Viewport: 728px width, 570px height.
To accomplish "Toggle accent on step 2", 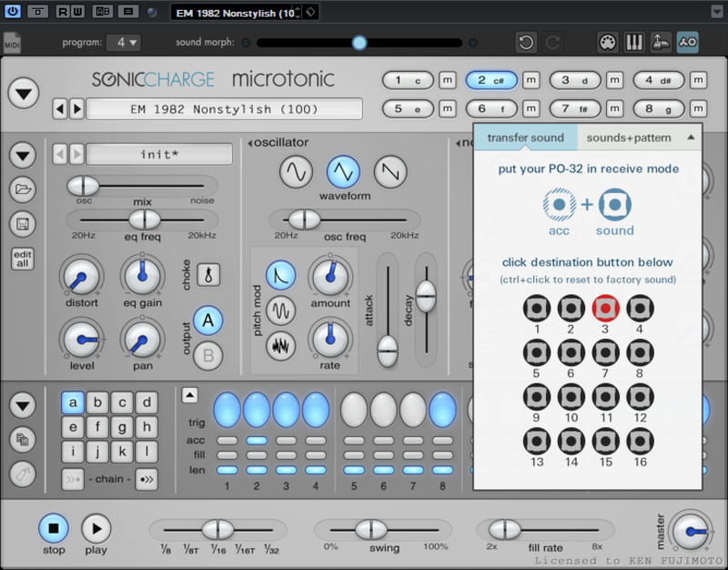I will pos(257,441).
